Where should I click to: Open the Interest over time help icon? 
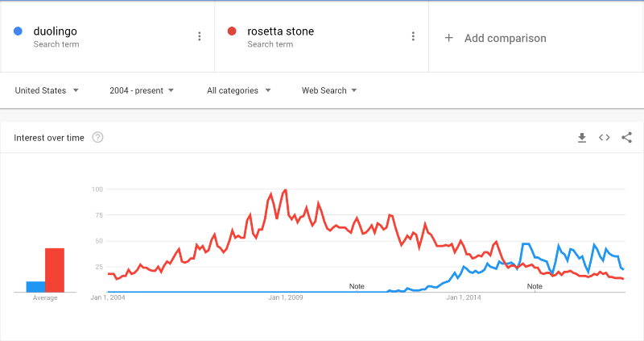[98, 138]
